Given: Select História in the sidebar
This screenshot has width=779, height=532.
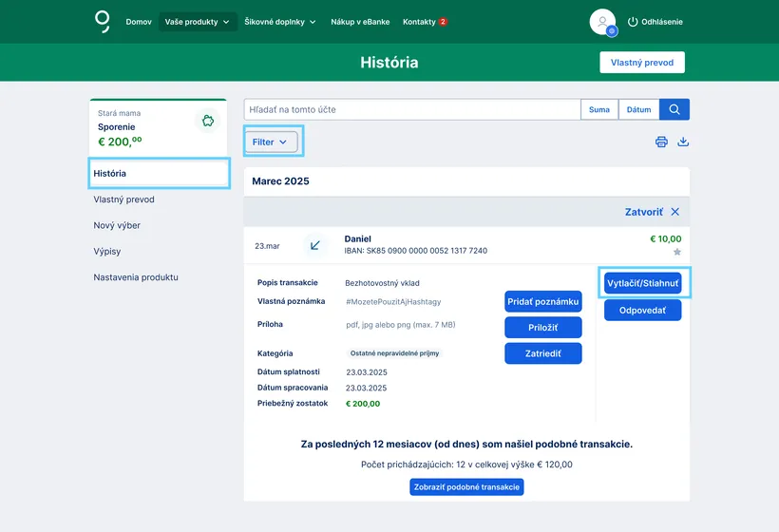Looking at the screenshot, I should [x=159, y=173].
